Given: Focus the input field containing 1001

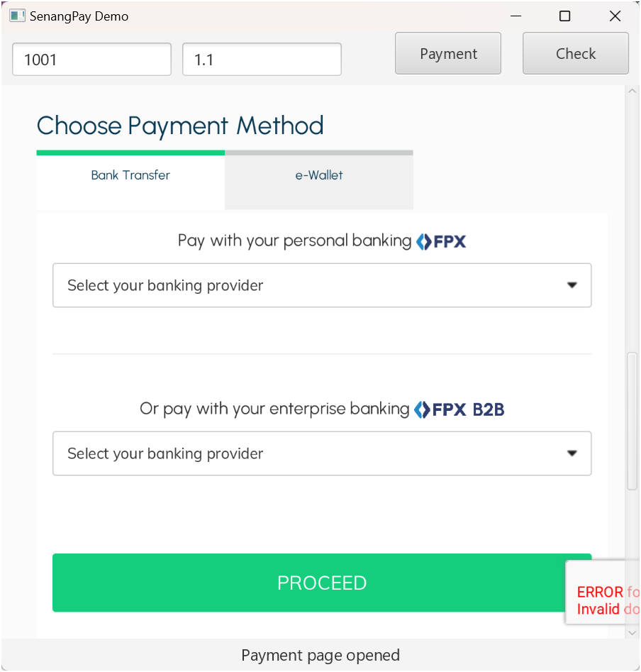Looking at the screenshot, I should click(91, 60).
